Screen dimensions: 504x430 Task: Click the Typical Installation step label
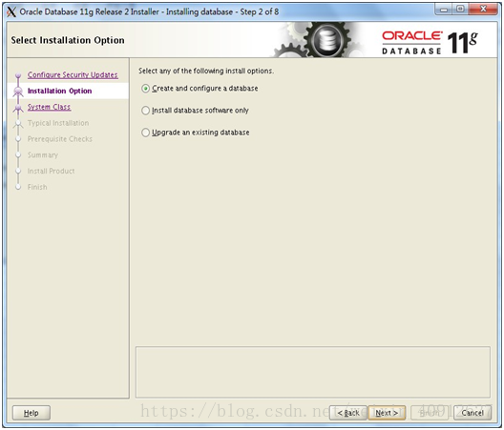[x=58, y=123]
